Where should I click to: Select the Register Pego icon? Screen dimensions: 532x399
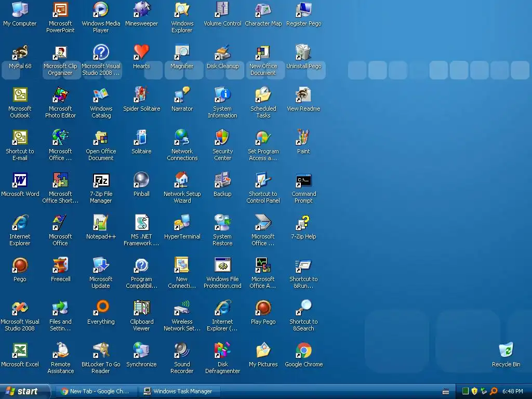[x=303, y=9]
